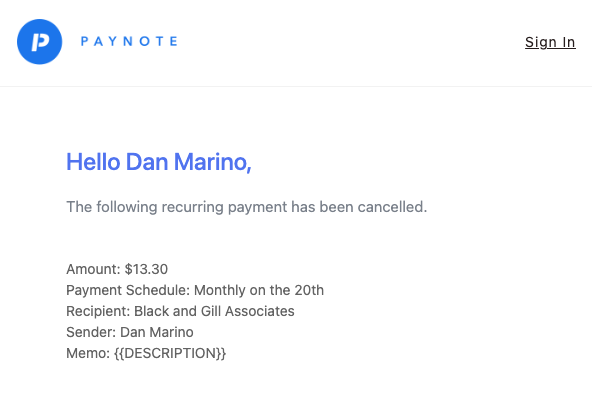Click the Memo: {{DESCRIPTION}} line
Image resolution: width=592 pixels, height=419 pixels.
pos(146,353)
